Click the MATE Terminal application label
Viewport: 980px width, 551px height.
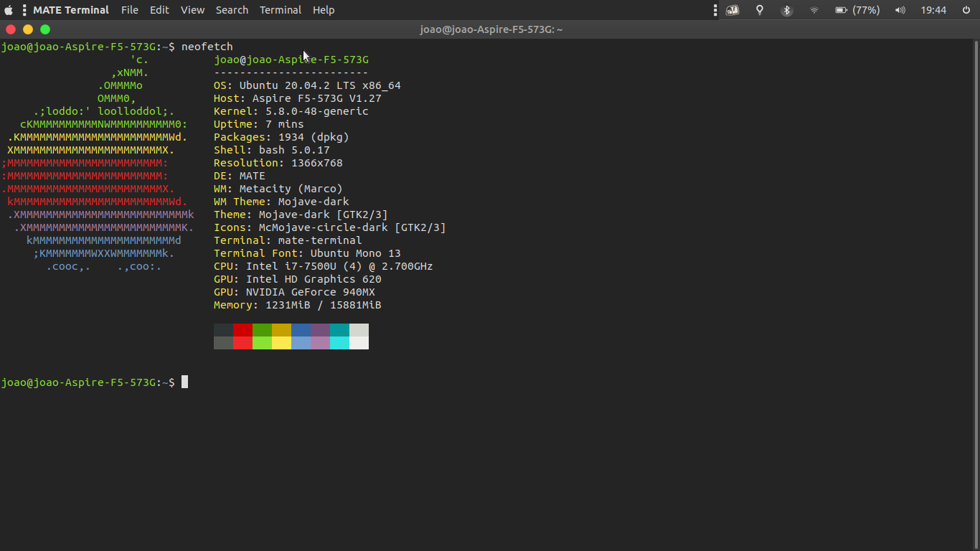(x=71, y=10)
